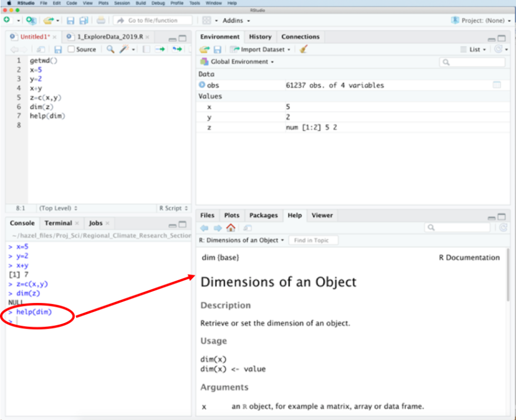Click the Print icon in main toolbar
The height and width of the screenshot is (420, 516).
(x=101, y=21)
